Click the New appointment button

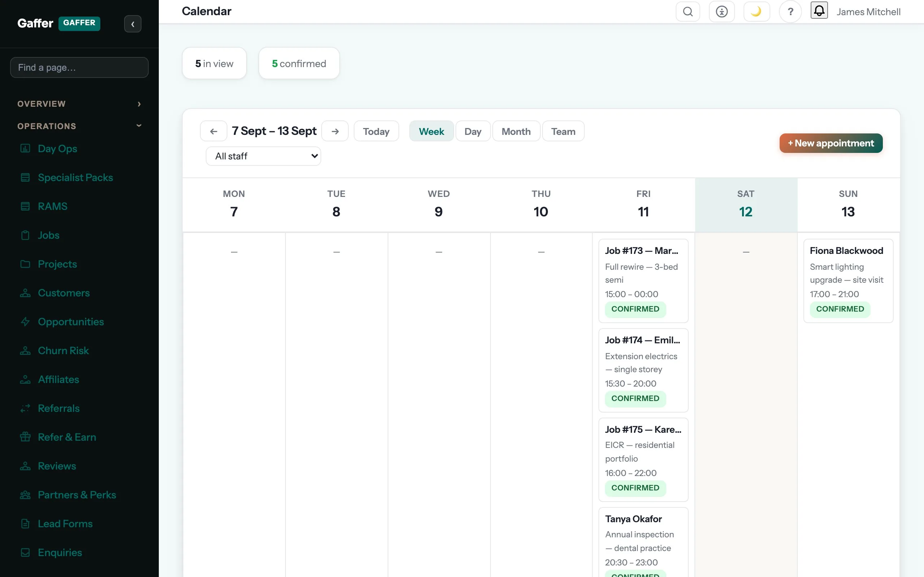tap(831, 143)
